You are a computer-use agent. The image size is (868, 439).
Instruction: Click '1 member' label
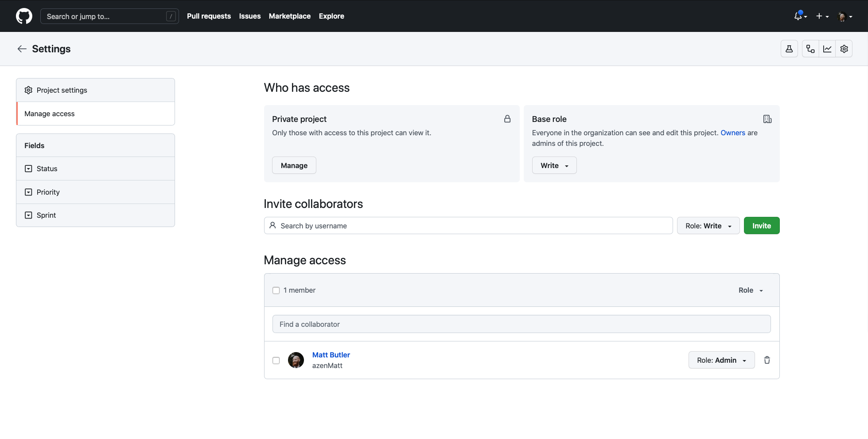click(x=300, y=290)
